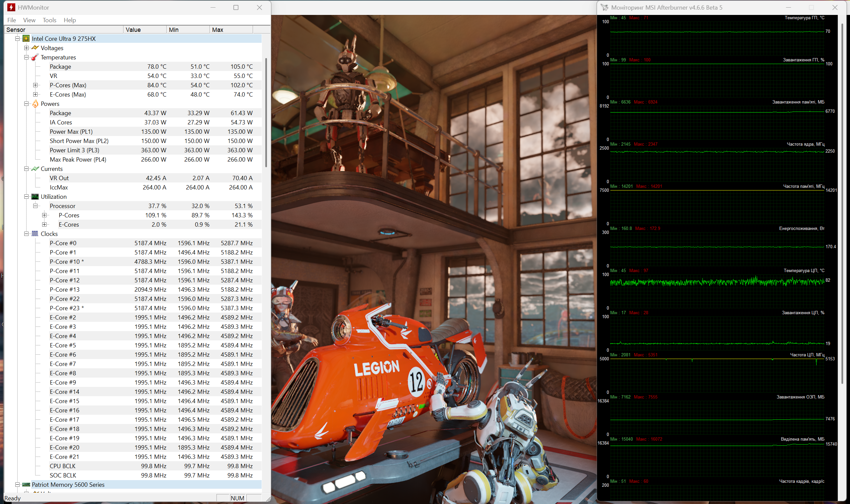Screen dimensions: 850x504
Task: Expand the Voltages tree node
Action: pyautogui.click(x=27, y=48)
